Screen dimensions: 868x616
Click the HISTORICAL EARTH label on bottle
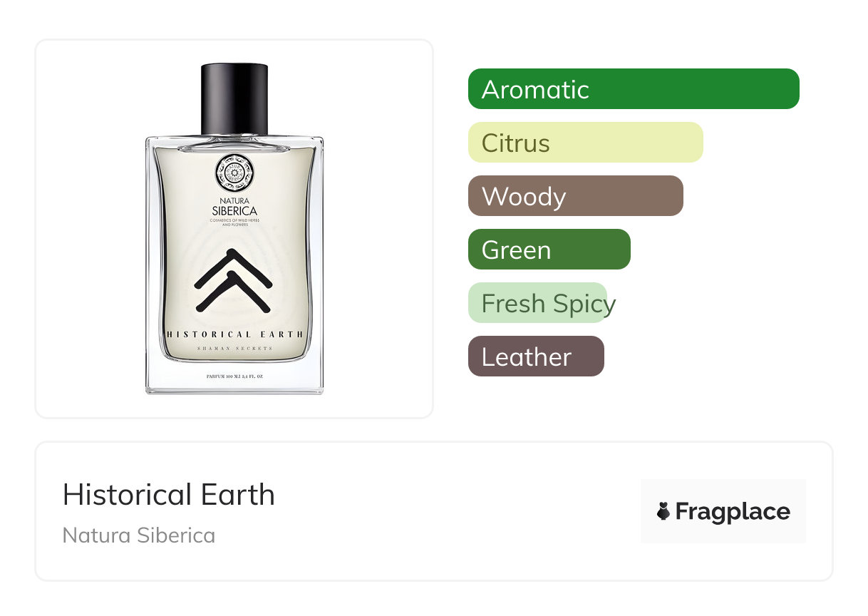234,334
